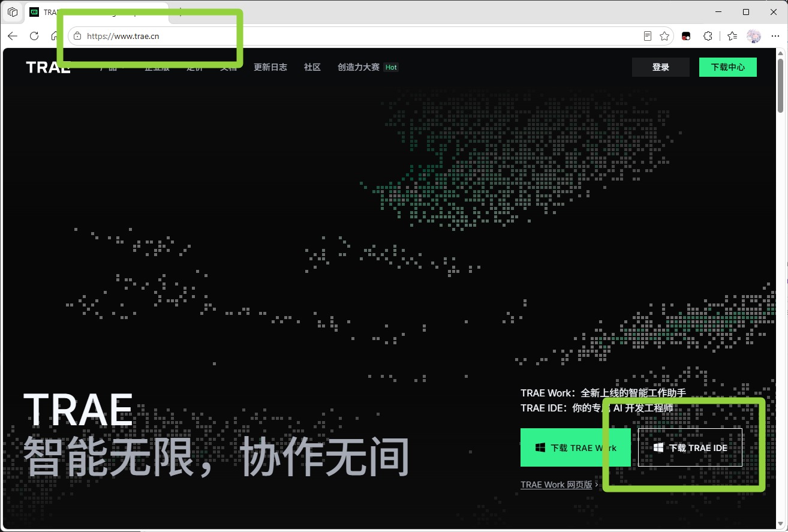
Task: Reload the page with the refresh icon
Action: pyautogui.click(x=34, y=36)
